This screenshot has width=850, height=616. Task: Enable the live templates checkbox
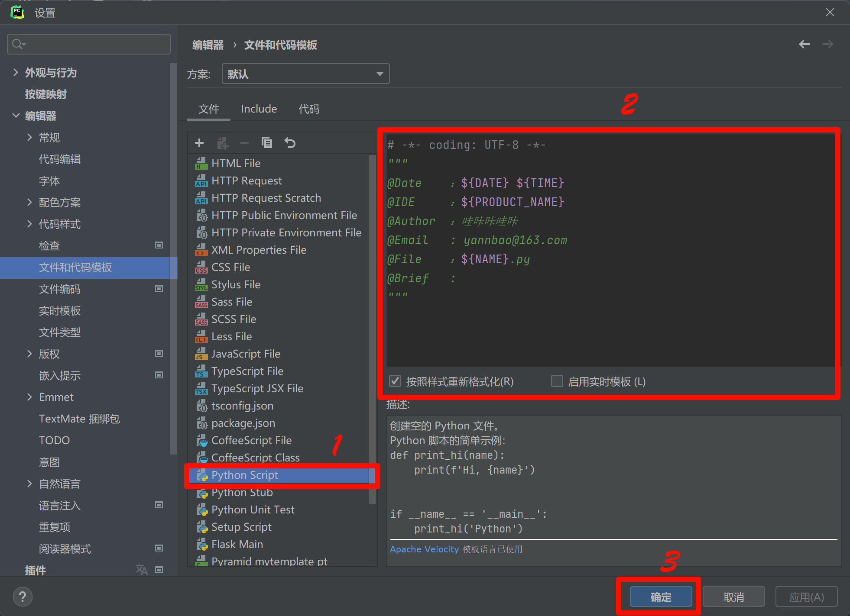click(557, 381)
